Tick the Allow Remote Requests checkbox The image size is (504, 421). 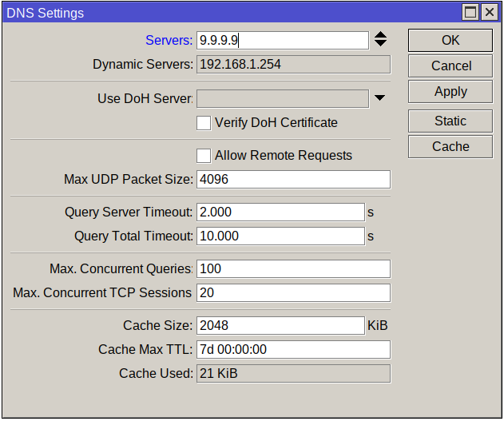coord(204,156)
